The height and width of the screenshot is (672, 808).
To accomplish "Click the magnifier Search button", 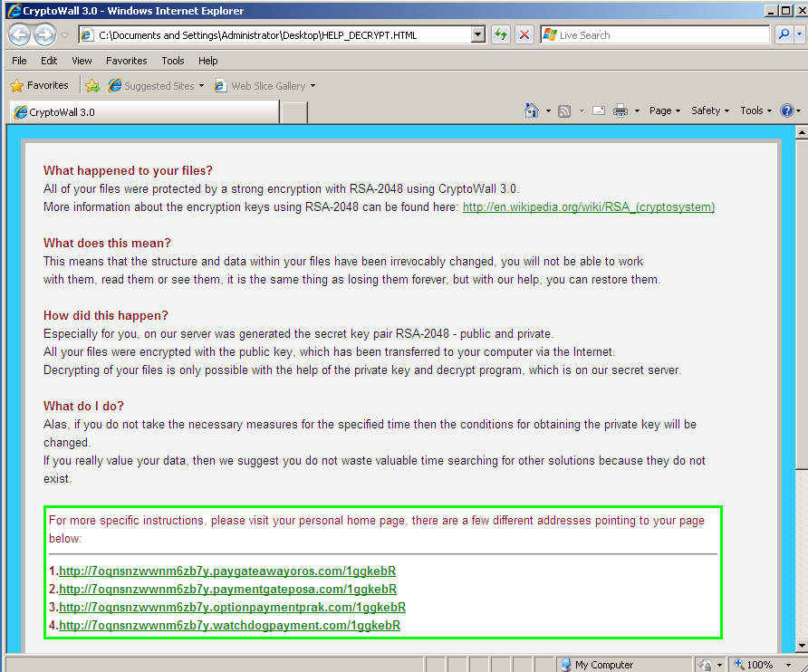I will [784, 35].
